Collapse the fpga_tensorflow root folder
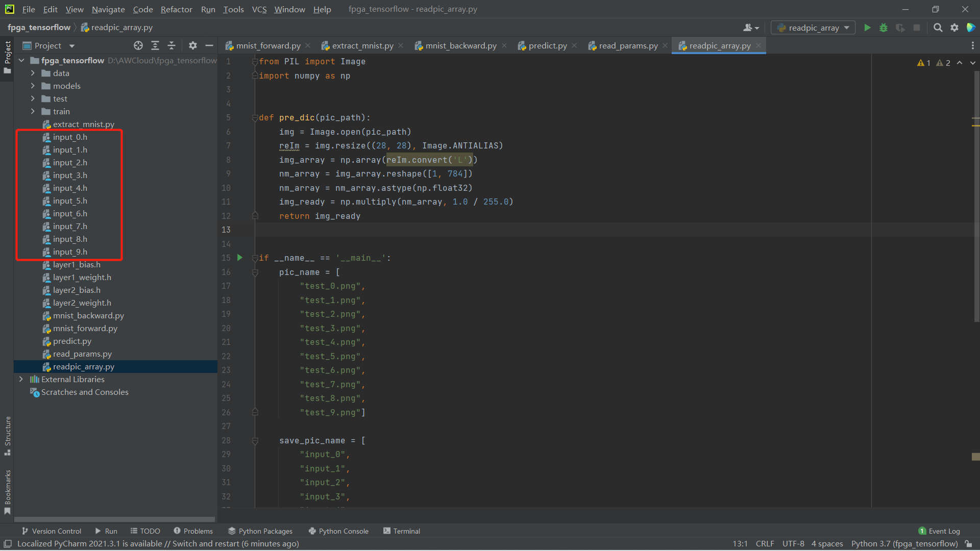 (21, 60)
